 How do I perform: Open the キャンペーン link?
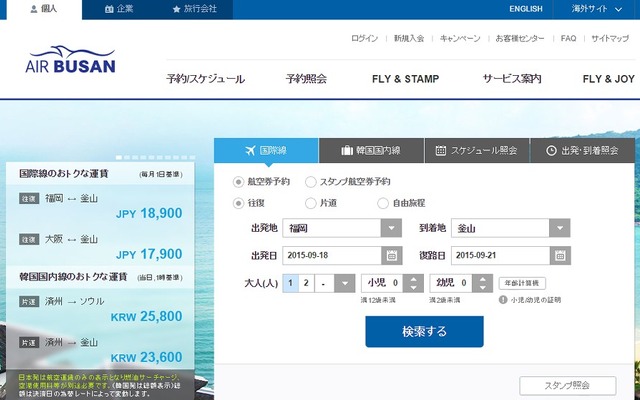[460, 38]
